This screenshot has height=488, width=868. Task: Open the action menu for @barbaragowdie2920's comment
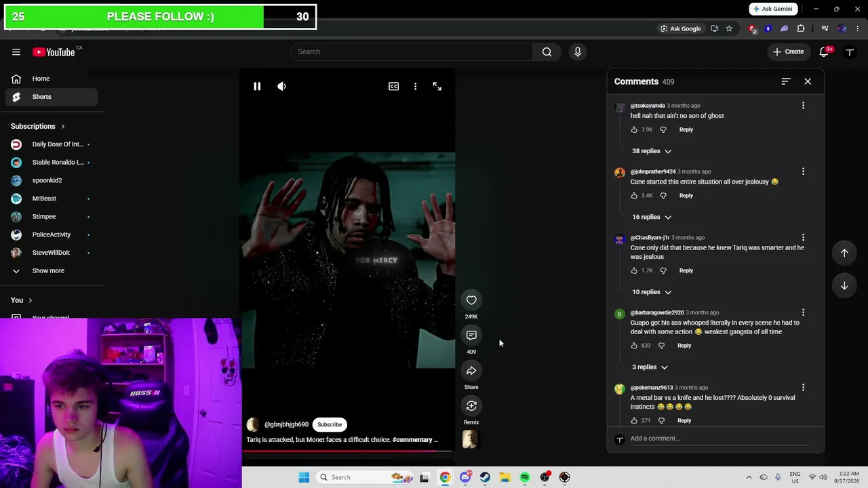[803, 312]
